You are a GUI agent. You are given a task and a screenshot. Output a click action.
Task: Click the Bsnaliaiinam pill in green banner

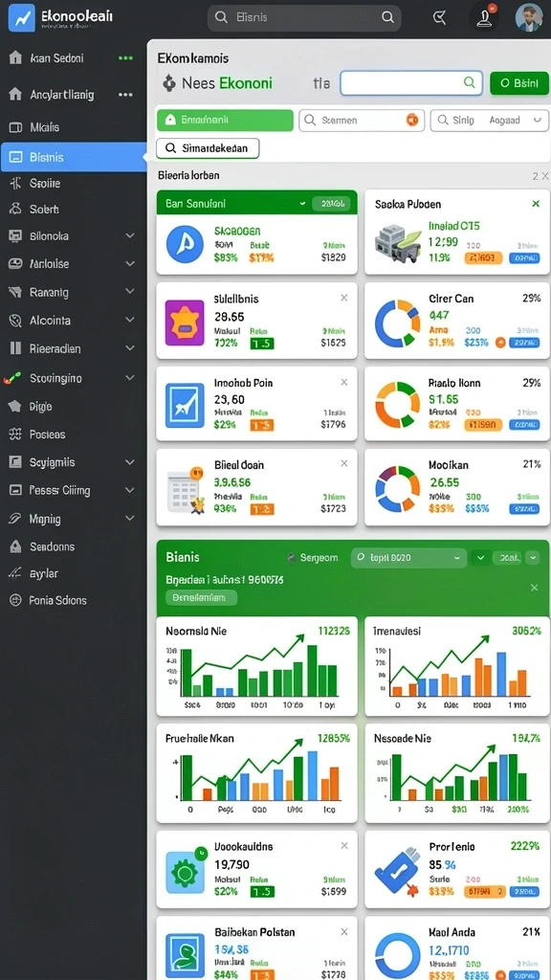[201, 597]
